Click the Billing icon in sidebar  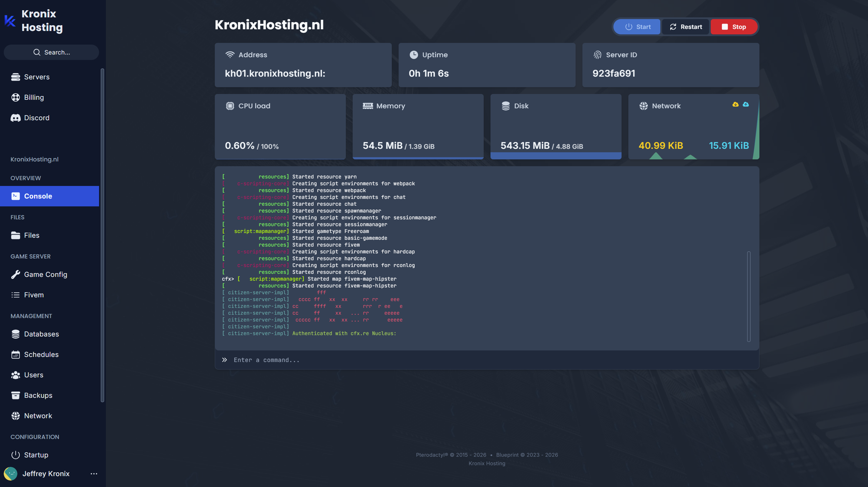(x=16, y=97)
